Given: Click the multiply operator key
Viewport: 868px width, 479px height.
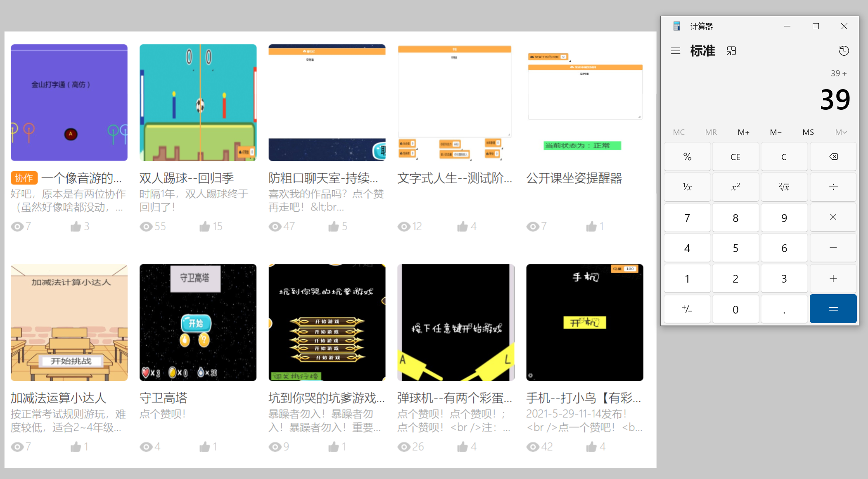Looking at the screenshot, I should [x=833, y=217].
